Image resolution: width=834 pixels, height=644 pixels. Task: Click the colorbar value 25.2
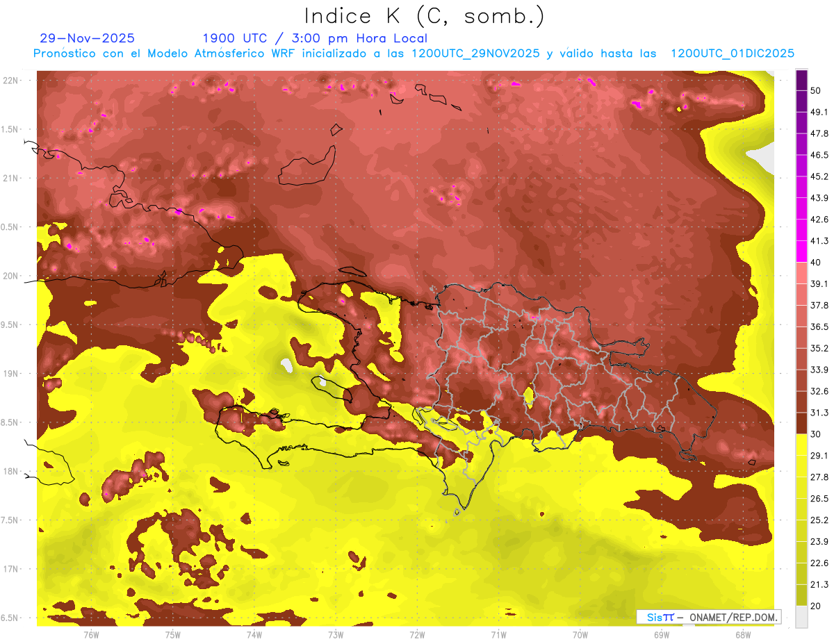click(x=819, y=520)
